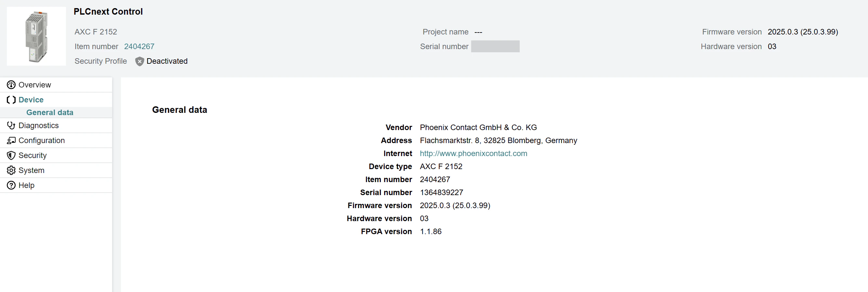This screenshot has height=292, width=868.
Task: Click the Security Profile label
Action: 101,61
